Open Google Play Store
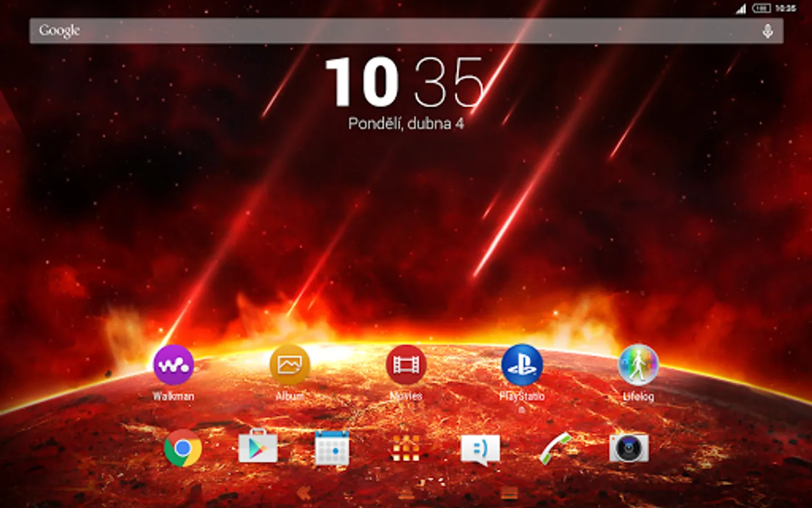Screen dimensions: 812x508 pyautogui.click(x=258, y=447)
